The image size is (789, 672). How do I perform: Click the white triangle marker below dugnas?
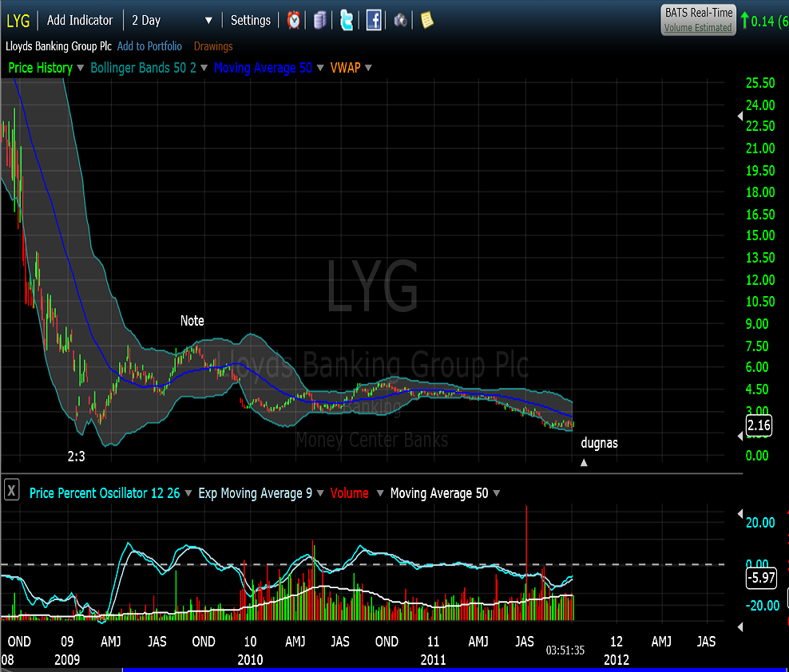[x=584, y=463]
